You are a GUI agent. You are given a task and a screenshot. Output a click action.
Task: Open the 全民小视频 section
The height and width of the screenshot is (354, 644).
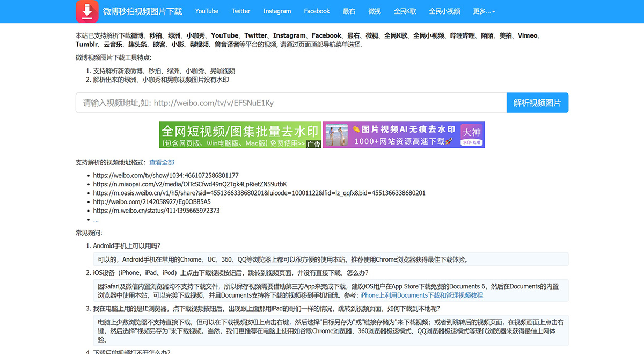pyautogui.click(x=445, y=11)
